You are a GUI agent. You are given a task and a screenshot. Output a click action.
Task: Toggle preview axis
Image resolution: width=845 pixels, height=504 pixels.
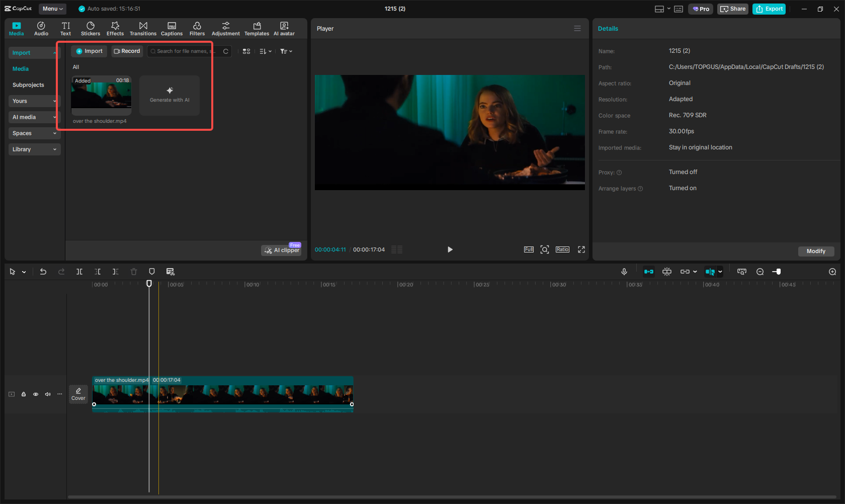(710, 272)
